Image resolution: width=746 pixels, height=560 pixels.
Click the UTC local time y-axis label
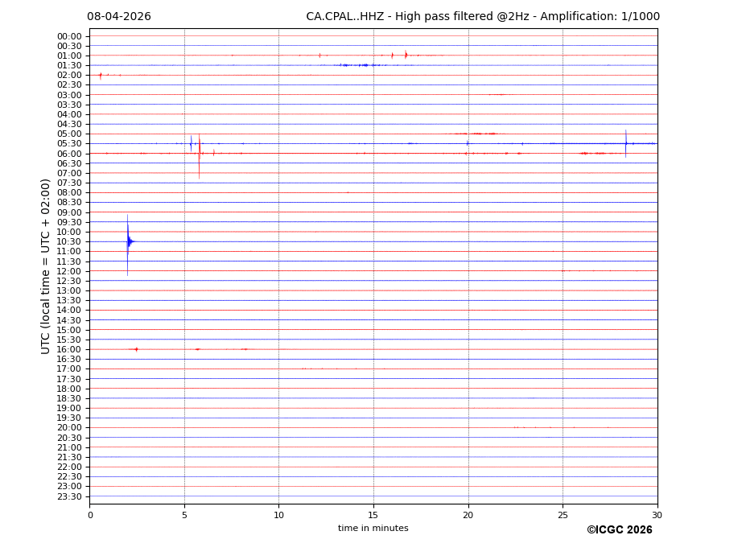pos(46,266)
